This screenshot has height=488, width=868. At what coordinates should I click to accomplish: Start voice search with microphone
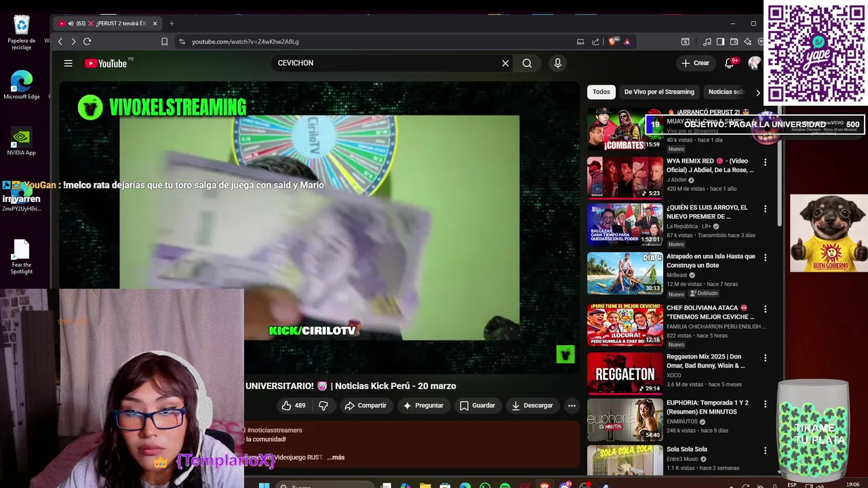[557, 63]
